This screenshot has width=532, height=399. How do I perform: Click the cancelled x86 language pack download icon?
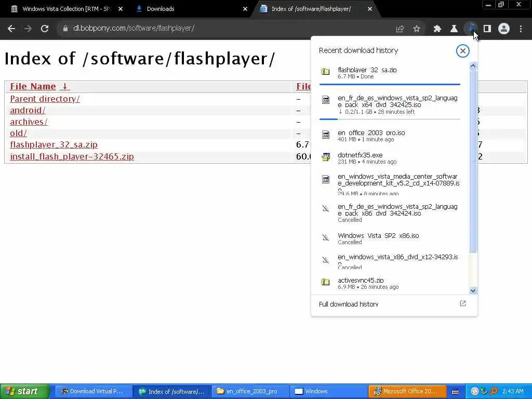pyautogui.click(x=325, y=209)
